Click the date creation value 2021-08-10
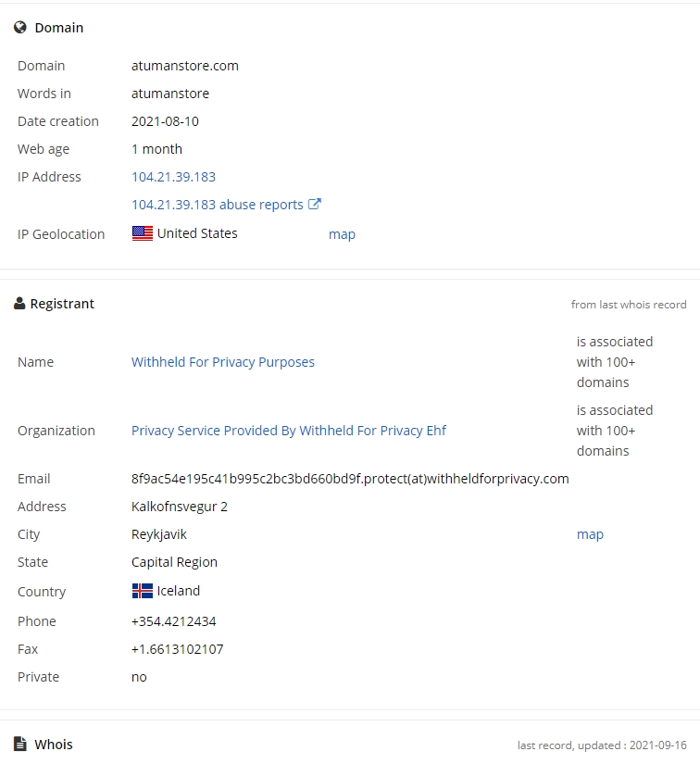This screenshot has width=700, height=764. click(165, 121)
